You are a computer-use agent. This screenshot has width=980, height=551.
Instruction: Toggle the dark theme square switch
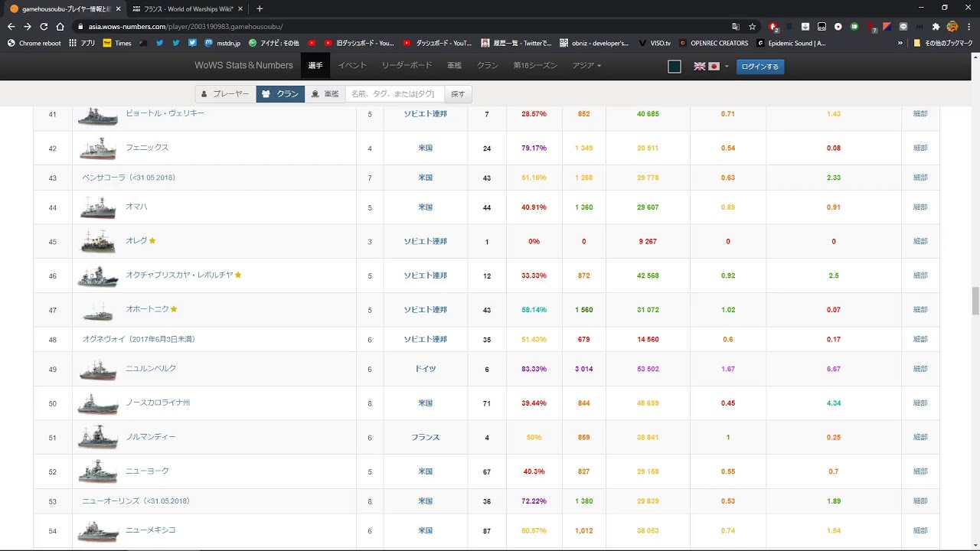[675, 67]
